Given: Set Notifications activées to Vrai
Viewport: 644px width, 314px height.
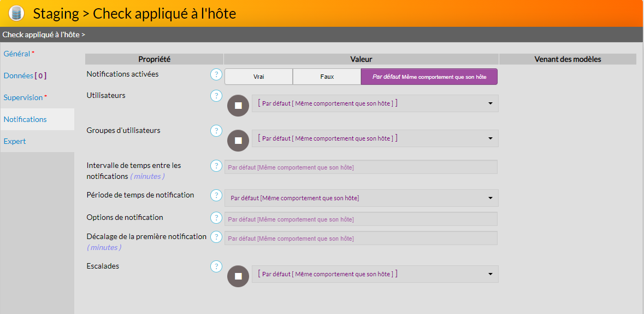Looking at the screenshot, I should pos(258,77).
